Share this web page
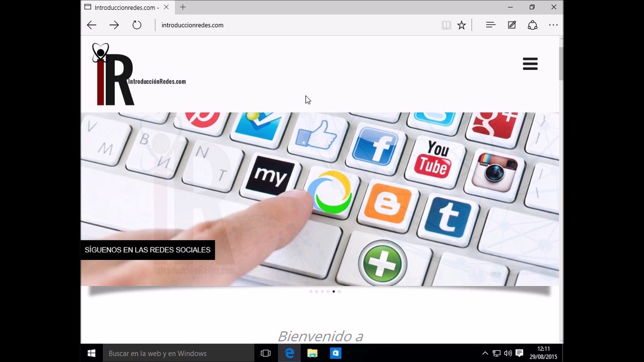644x362 pixels. point(532,25)
